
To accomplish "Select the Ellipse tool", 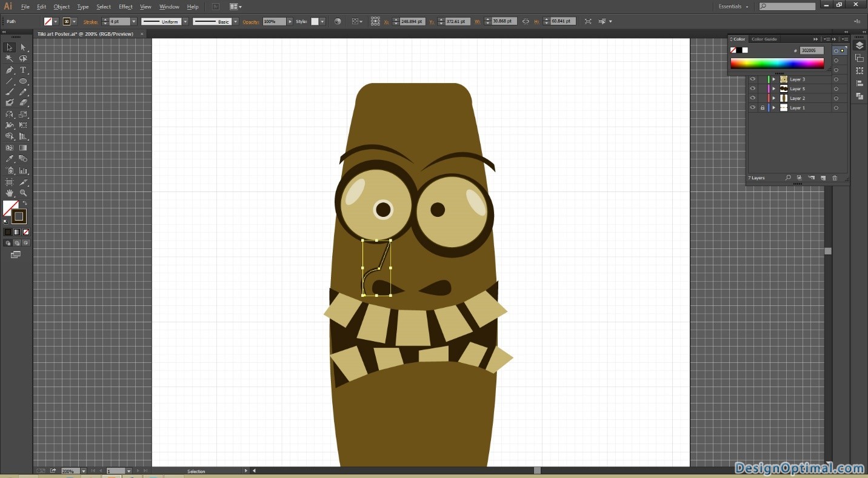I will pyautogui.click(x=23, y=81).
